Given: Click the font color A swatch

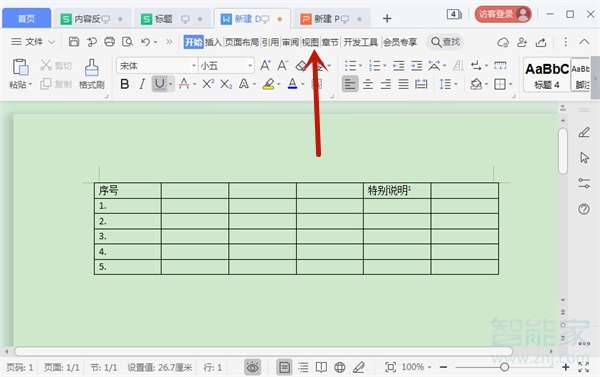Looking at the screenshot, I should point(292,84).
